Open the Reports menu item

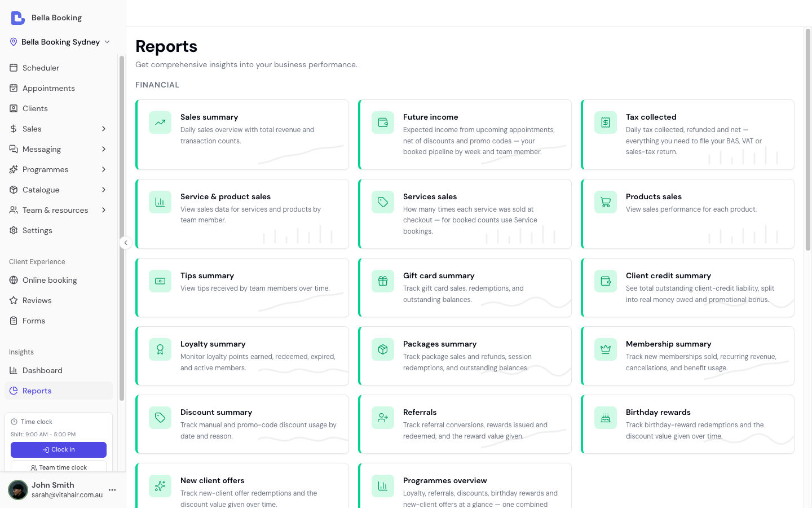pyautogui.click(x=59, y=391)
